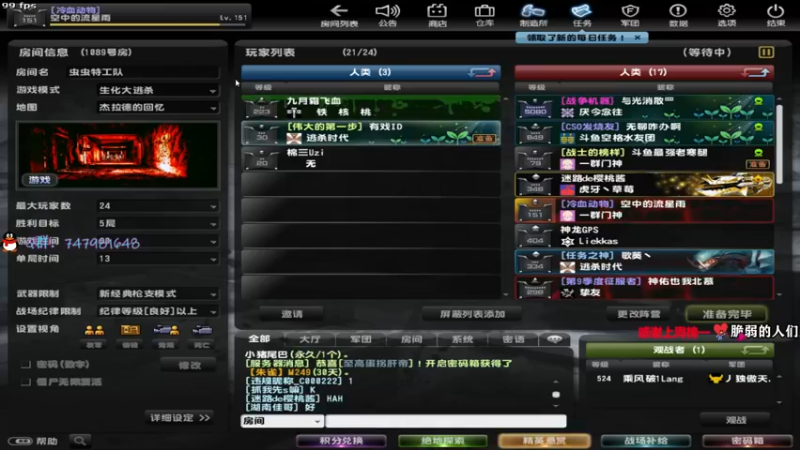Switch to the 房间 chat tab
This screenshot has height=450, width=800.
click(412, 339)
